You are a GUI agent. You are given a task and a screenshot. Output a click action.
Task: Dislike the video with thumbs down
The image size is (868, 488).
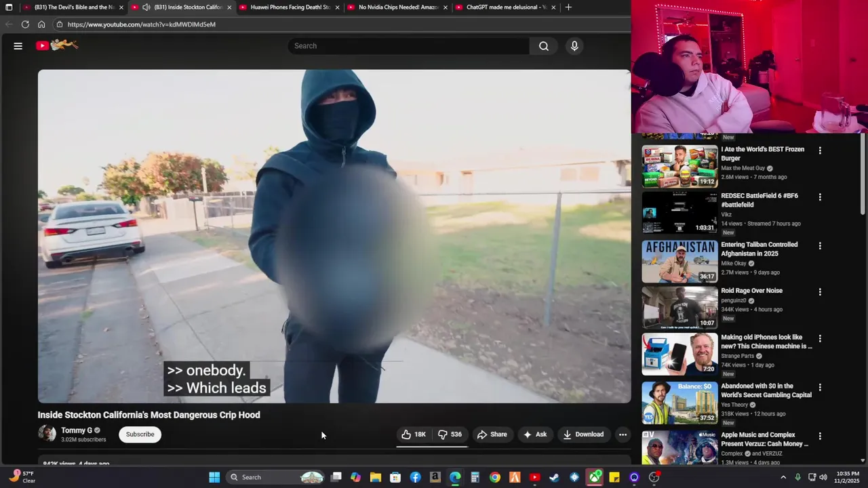coord(450,434)
